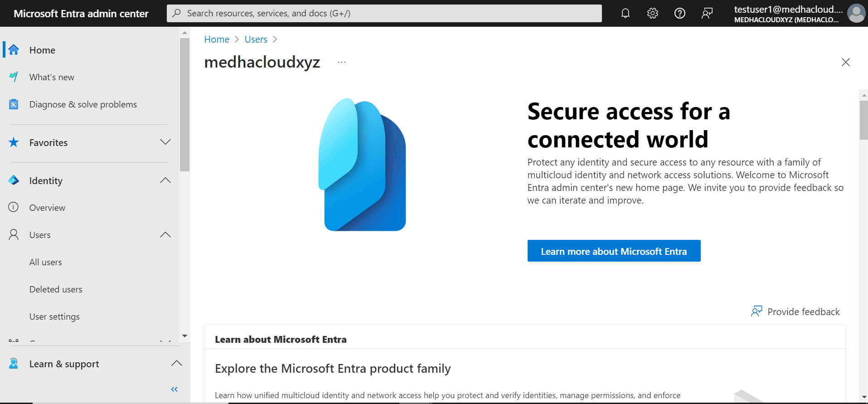The height and width of the screenshot is (404, 868).
Task: Click the search resources input field
Action: pyautogui.click(x=384, y=13)
